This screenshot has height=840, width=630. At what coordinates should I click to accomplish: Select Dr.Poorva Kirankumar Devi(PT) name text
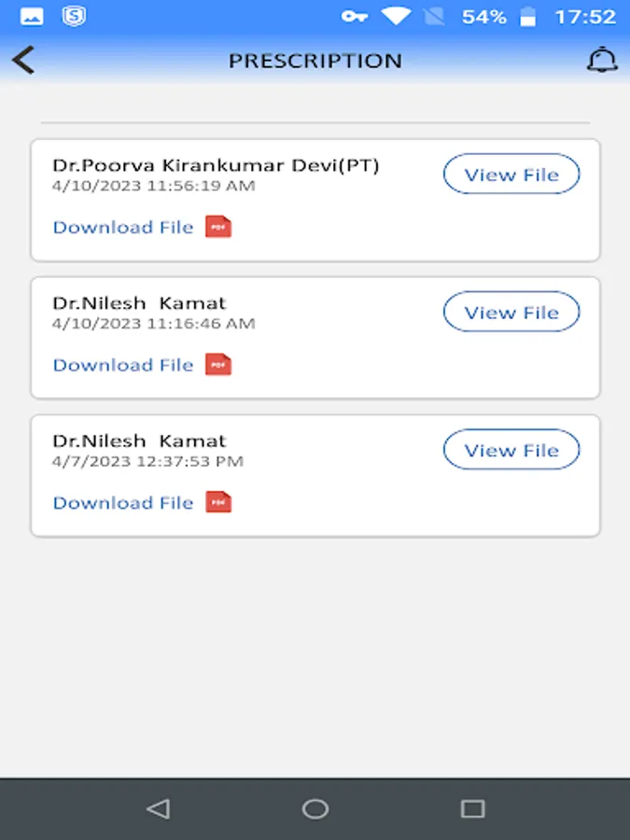(216, 165)
